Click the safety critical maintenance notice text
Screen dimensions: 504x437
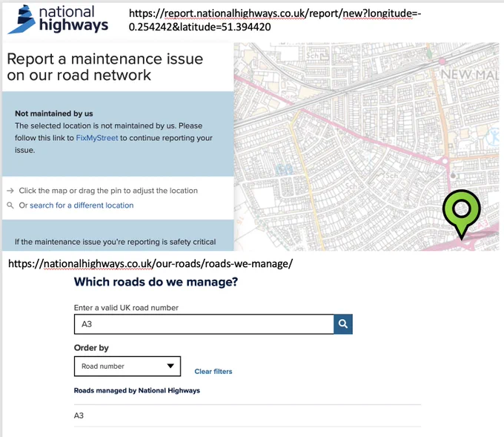(x=116, y=242)
